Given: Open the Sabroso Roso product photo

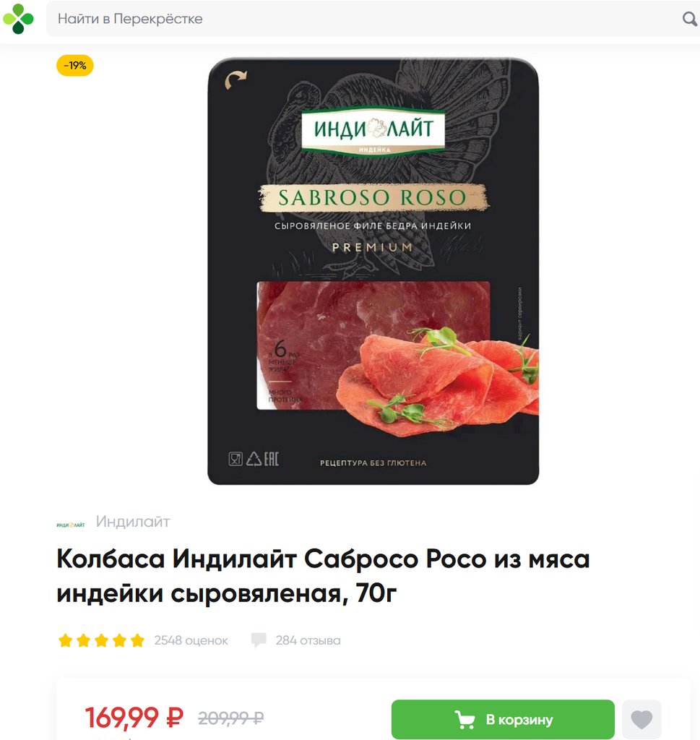Looking at the screenshot, I should pyautogui.click(x=373, y=271).
